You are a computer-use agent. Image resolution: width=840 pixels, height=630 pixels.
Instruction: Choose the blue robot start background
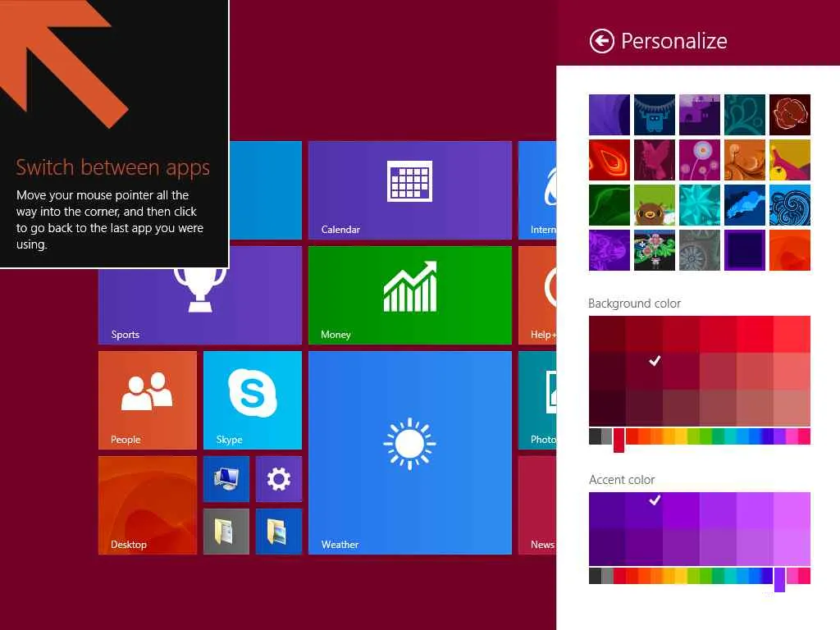pyautogui.click(x=654, y=115)
